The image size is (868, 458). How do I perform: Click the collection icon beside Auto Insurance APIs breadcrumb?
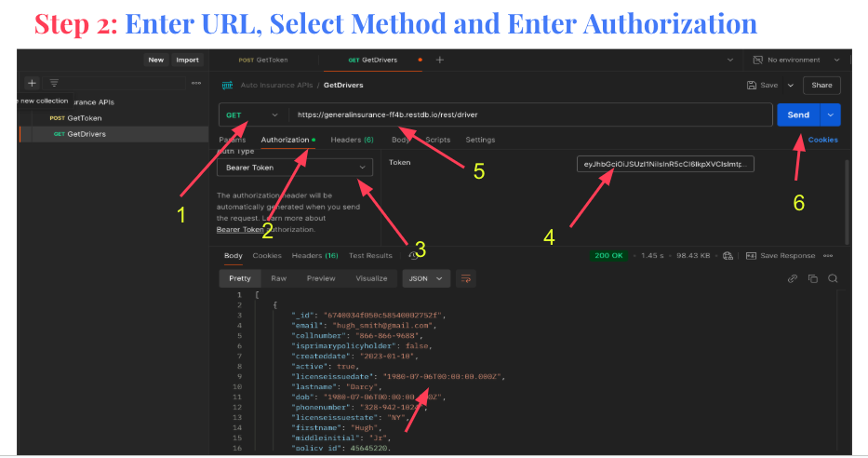[x=228, y=86]
